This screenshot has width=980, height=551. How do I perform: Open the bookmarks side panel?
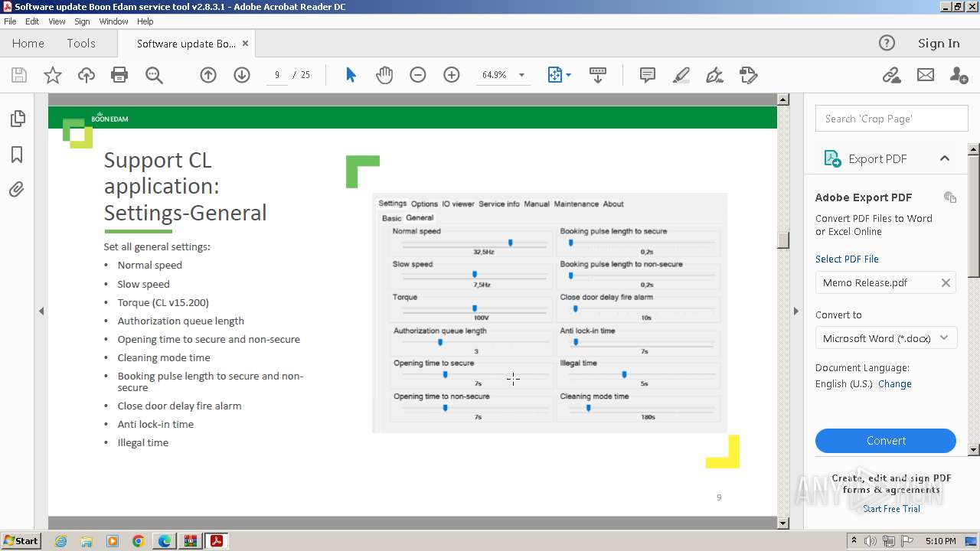(17, 155)
